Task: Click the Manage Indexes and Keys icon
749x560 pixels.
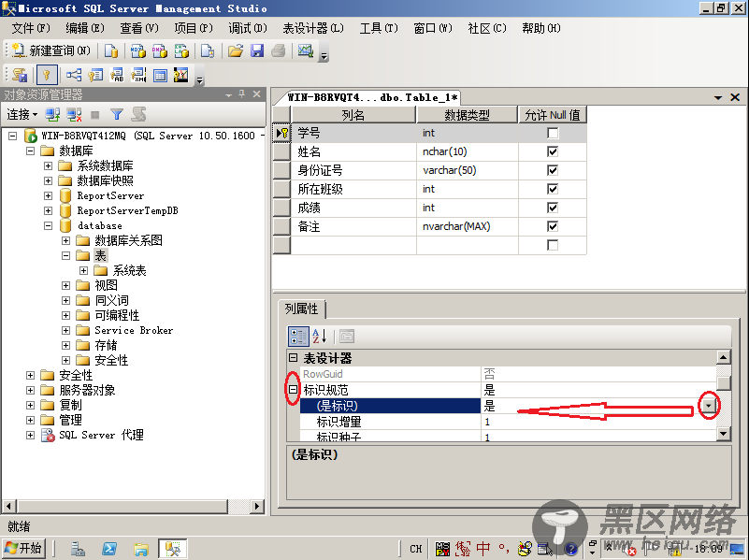Action: 95,75
